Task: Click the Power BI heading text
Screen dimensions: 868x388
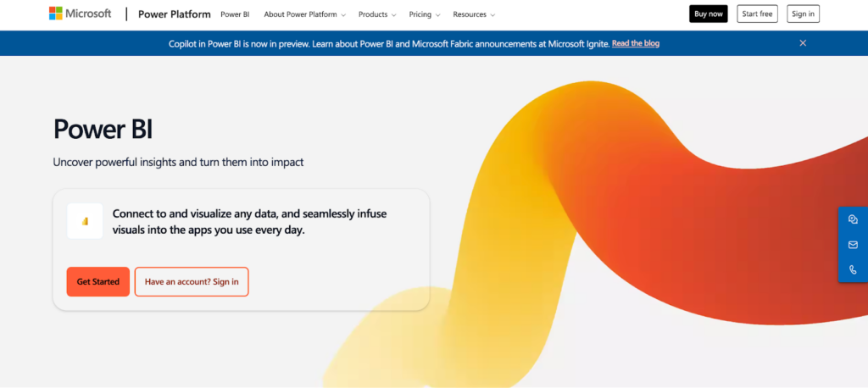Action: click(103, 129)
